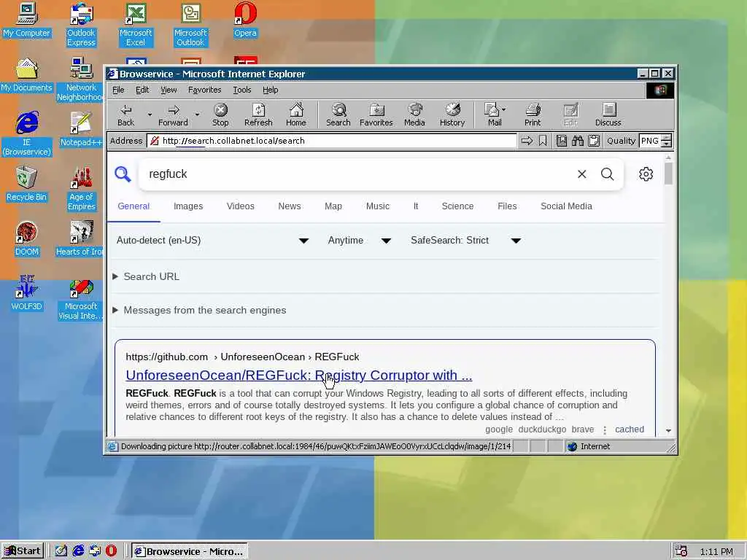The width and height of the screenshot is (747, 560).
Task: Select the Age of Empires desktop icon
Action: coord(82,189)
